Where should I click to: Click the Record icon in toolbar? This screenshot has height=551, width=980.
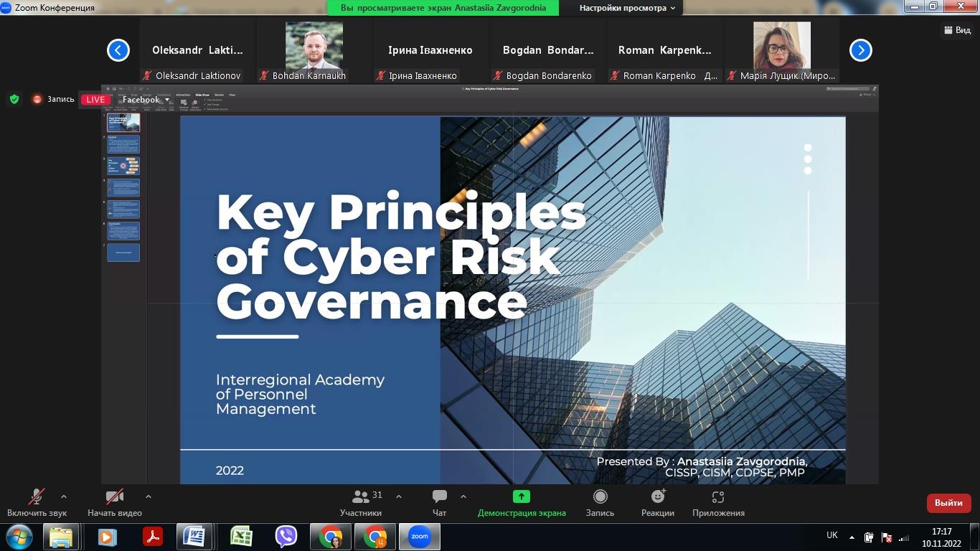coord(600,496)
